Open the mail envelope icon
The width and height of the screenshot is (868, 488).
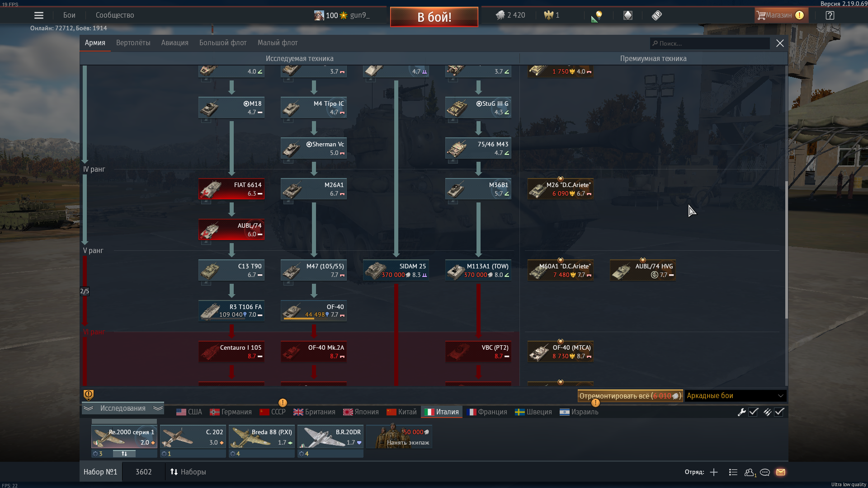click(781, 472)
